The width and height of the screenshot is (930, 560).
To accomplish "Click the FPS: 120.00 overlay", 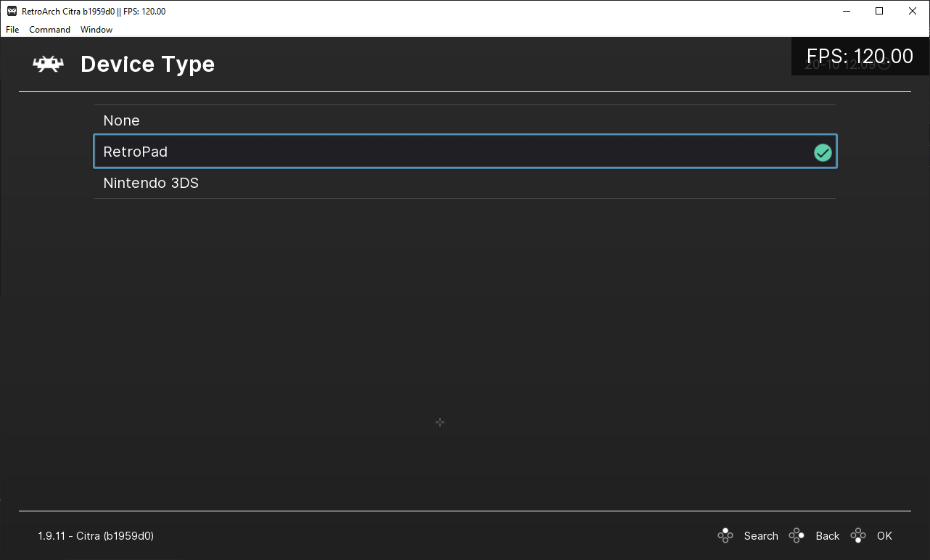I will 860,57.
